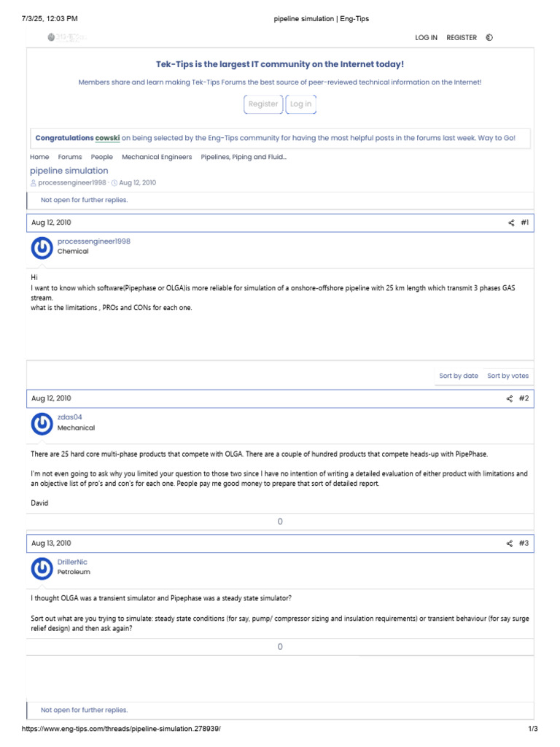
Task: Click share icon on post #1
Action: (x=511, y=222)
